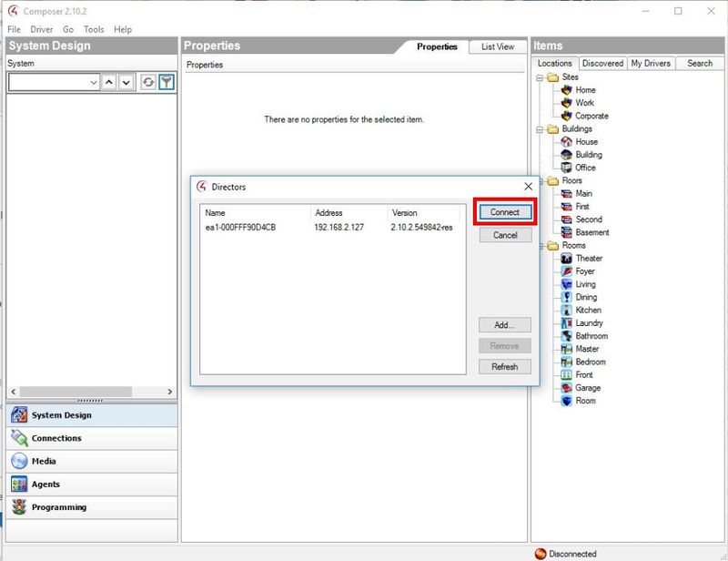The image size is (728, 561).
Task: Go to the Media view
Action: 92,461
